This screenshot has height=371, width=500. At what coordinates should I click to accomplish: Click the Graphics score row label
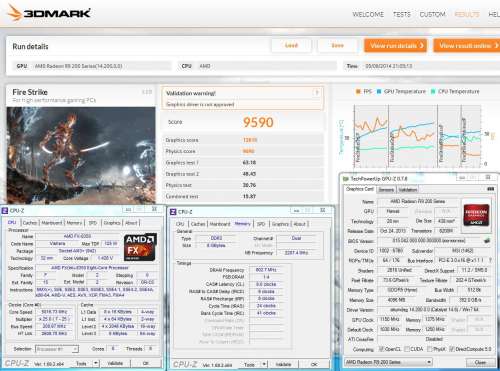[182, 140]
